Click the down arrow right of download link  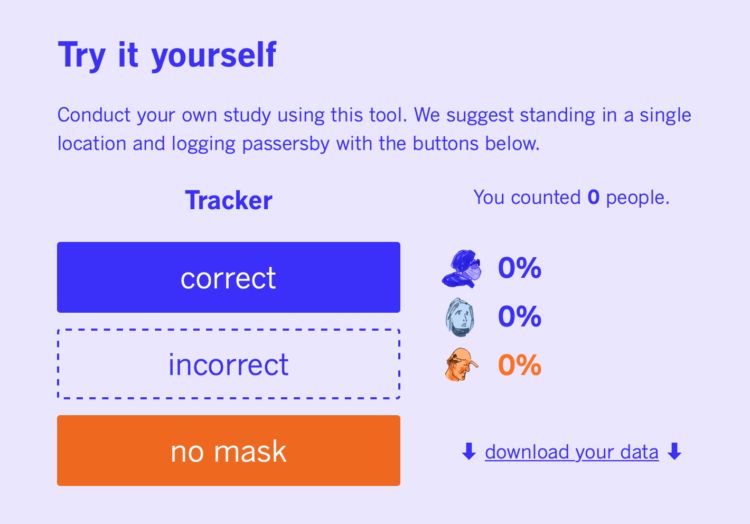674,451
